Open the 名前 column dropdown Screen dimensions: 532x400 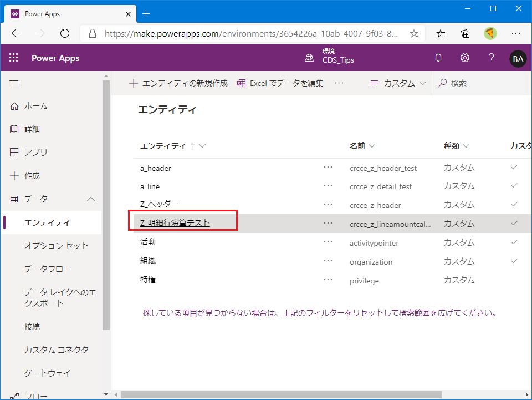pos(372,146)
